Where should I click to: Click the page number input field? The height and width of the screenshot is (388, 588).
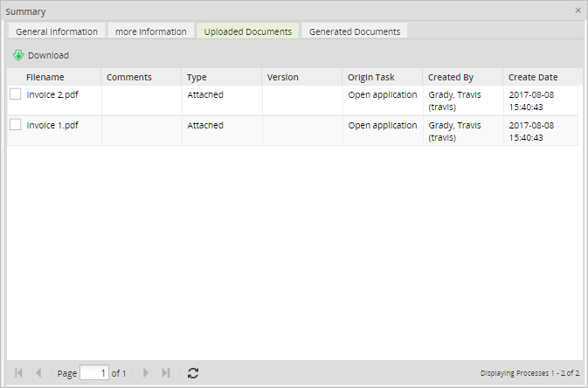tap(93, 373)
